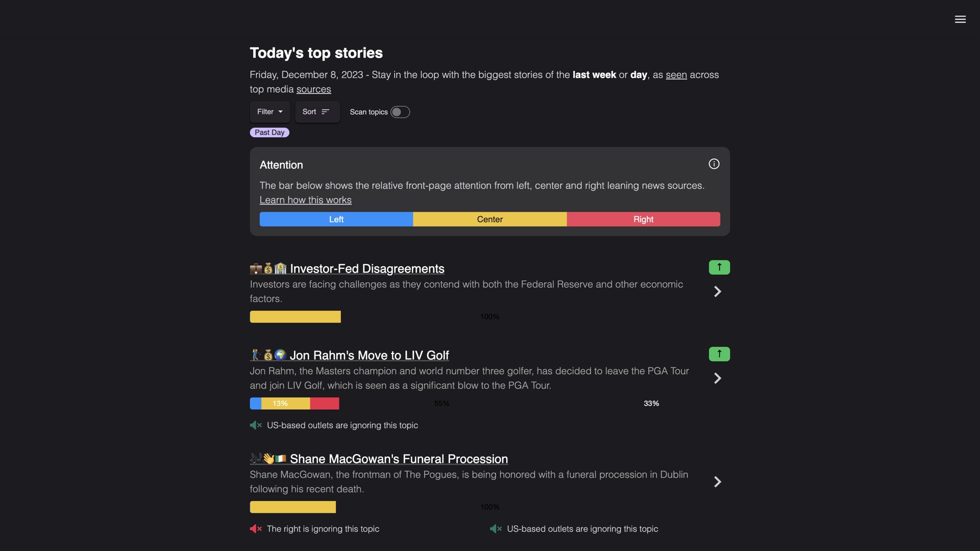
Task: Click the yellow Center attention bar segment
Action: point(489,219)
